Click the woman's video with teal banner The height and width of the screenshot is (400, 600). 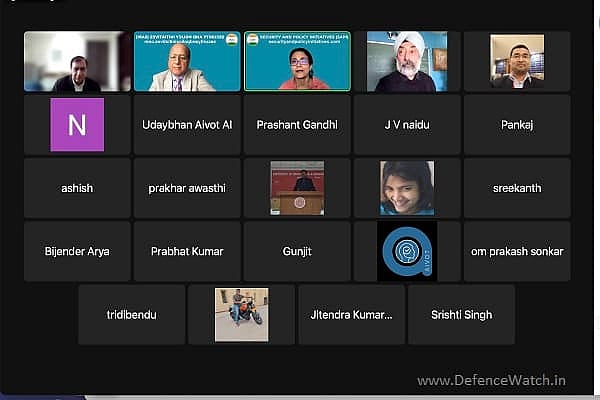(297, 62)
